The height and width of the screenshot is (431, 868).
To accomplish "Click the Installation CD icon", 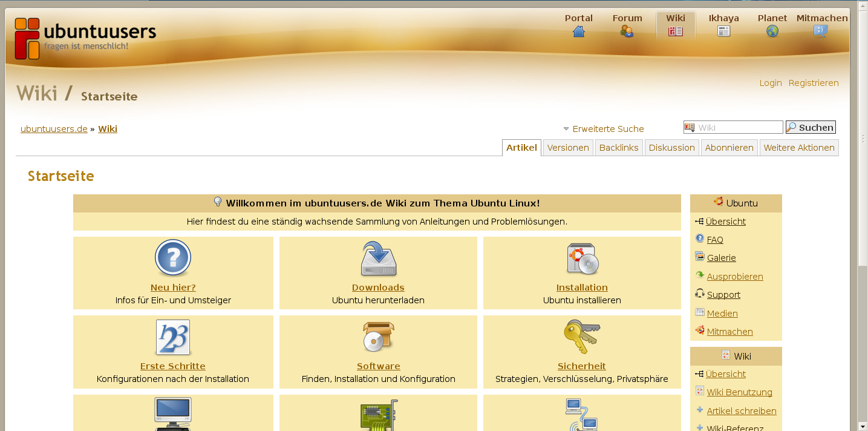I will [582, 259].
